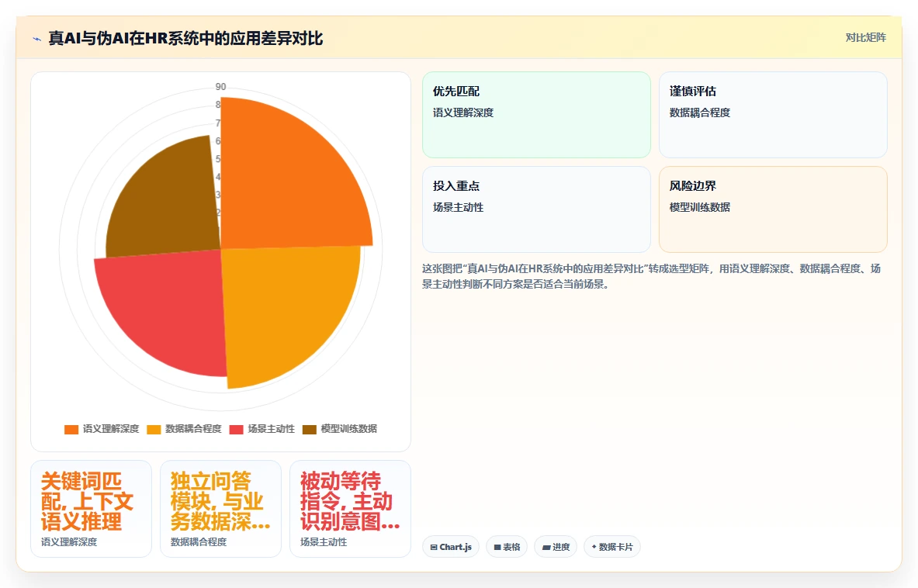This screenshot has height=588, width=918.
Task: Click the 对比矩阵 label in header
Action: (865, 37)
